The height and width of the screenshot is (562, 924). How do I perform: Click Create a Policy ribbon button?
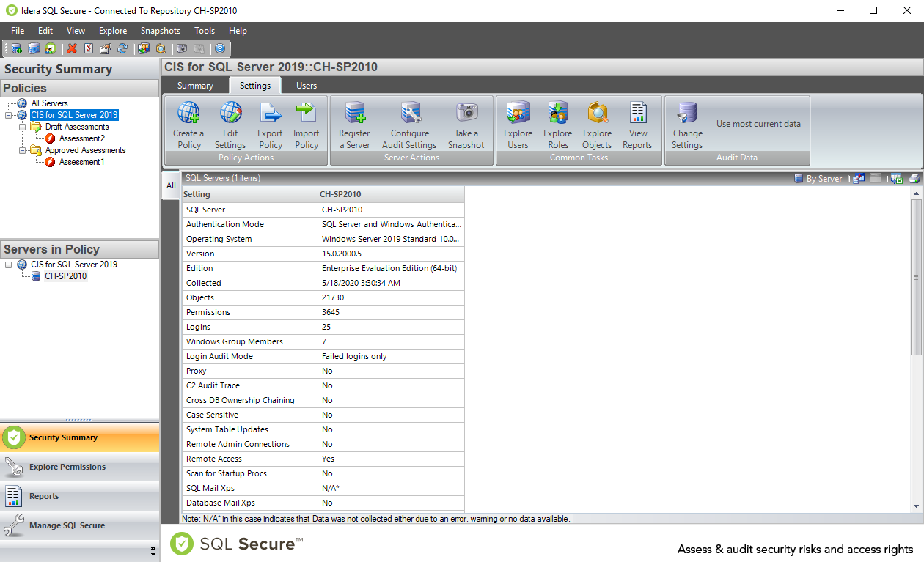[x=188, y=125]
